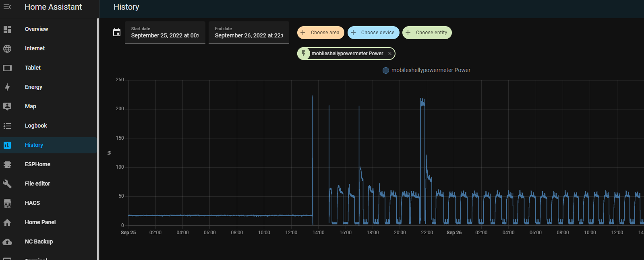This screenshot has width=644, height=260.
Task: Click the flash icon on mobileshellypowermeter chip
Action: click(x=304, y=54)
